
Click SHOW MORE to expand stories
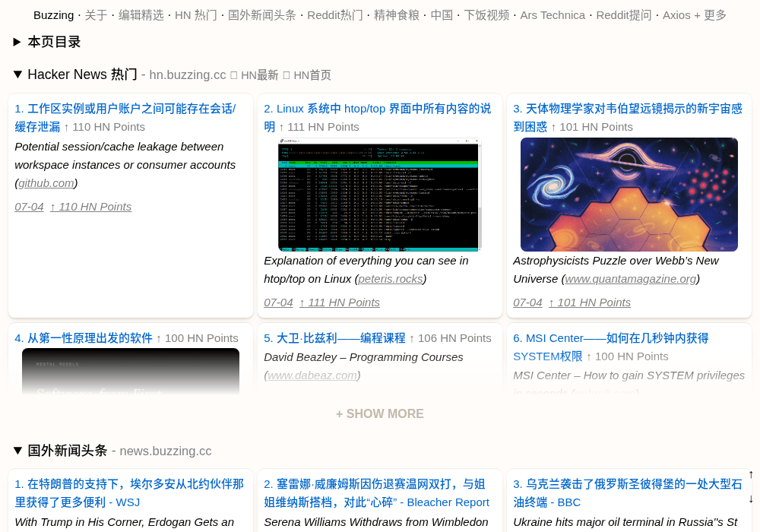[x=380, y=413]
